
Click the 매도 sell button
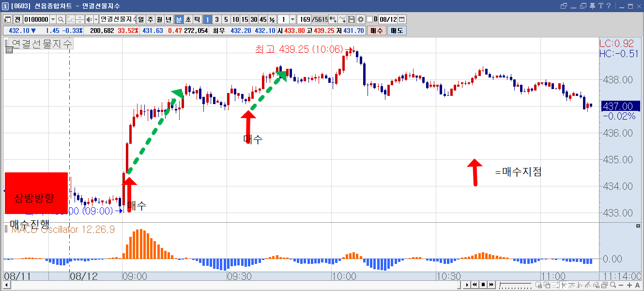[x=396, y=31]
